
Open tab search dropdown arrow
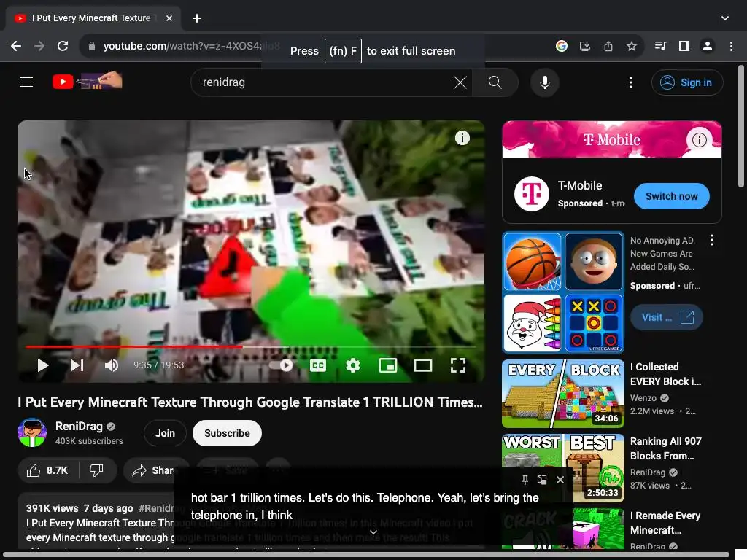(x=724, y=18)
